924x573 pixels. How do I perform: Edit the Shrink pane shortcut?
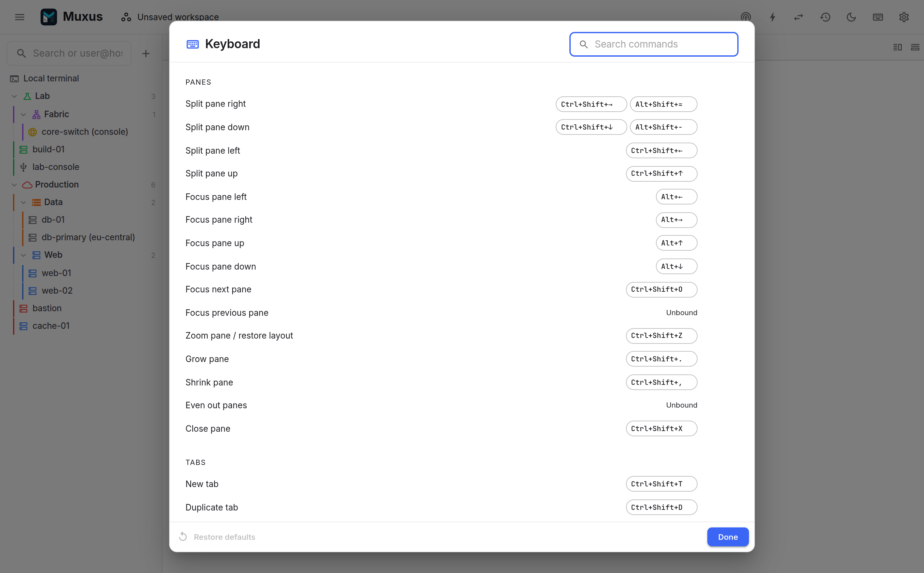pyautogui.click(x=661, y=382)
